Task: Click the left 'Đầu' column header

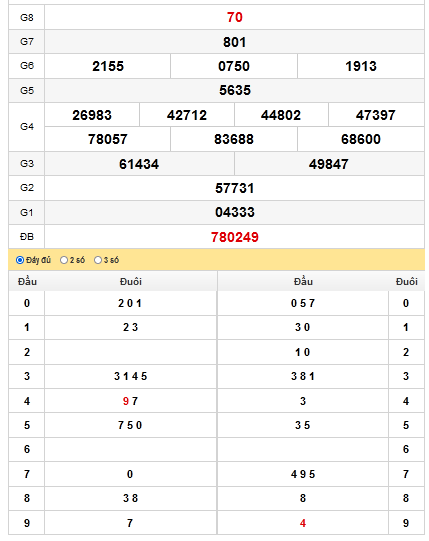Action: 27,282
